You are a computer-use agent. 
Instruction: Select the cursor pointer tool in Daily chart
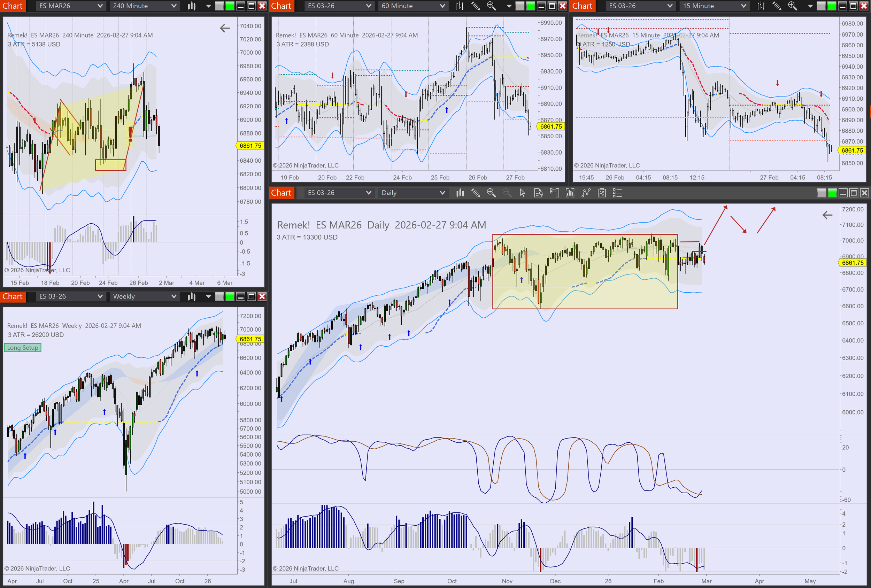[523, 193]
